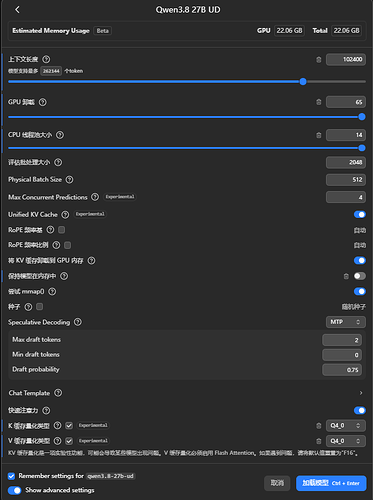Image resolution: width=373 pixels, height=500 pixels.
Task: Show help for Unified KV Cache
Action: tap(65, 214)
